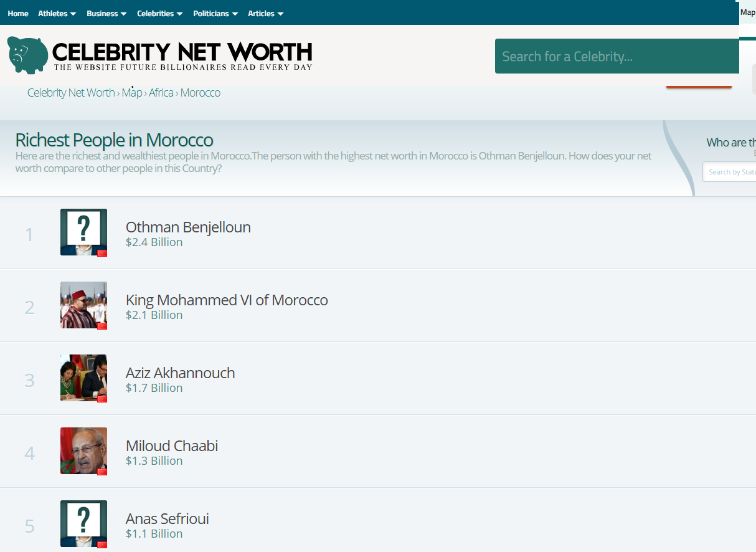This screenshot has height=552, width=756.
Task: Click the piggy bank logo icon
Action: tap(27, 55)
